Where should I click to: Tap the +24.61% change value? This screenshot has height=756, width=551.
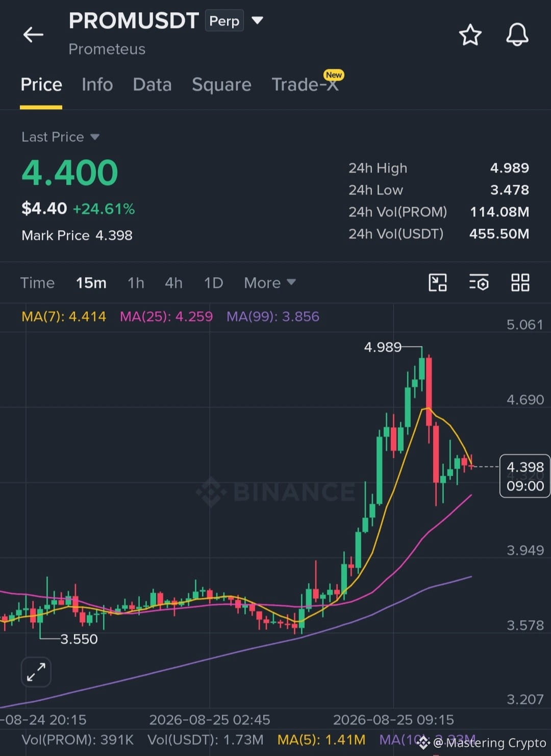104,209
